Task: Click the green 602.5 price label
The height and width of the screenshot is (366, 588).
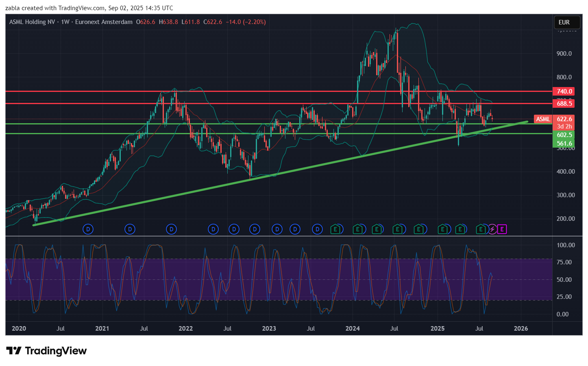Action: 564,135
